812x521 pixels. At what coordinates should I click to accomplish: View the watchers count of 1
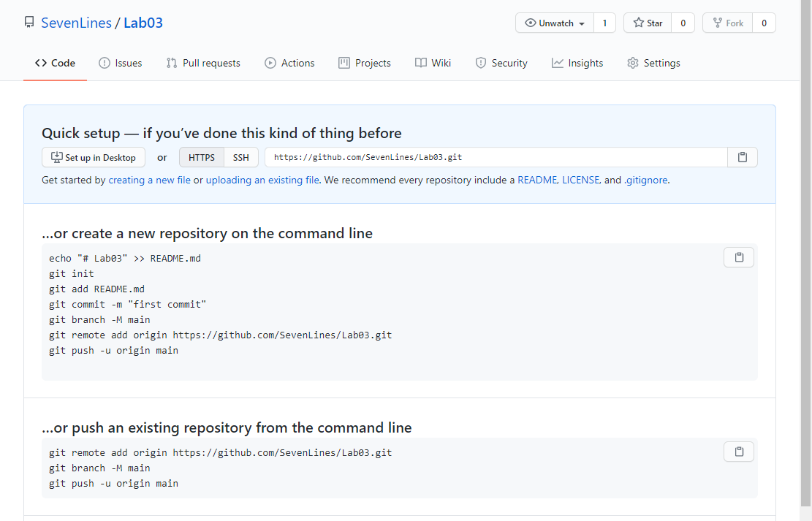604,23
